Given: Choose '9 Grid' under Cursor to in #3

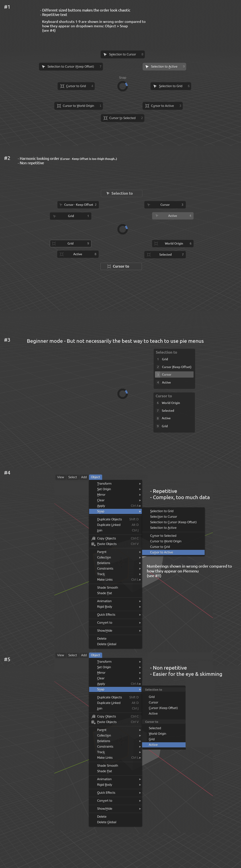Looking at the screenshot, I should 174,426.
